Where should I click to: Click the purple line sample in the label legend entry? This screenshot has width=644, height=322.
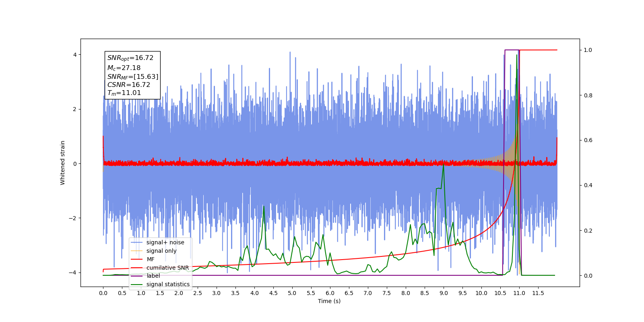pyautogui.click(x=137, y=276)
